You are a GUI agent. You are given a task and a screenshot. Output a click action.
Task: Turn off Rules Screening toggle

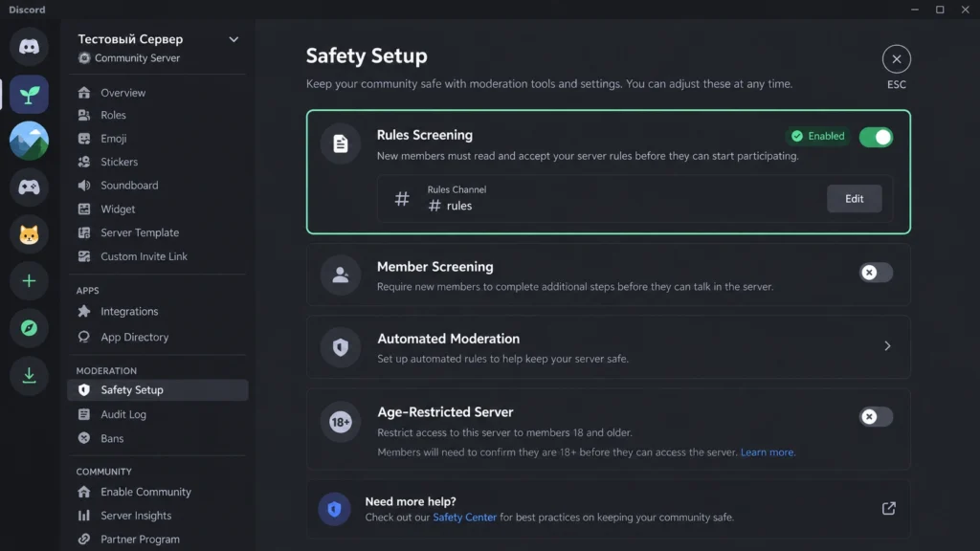pyautogui.click(x=876, y=137)
